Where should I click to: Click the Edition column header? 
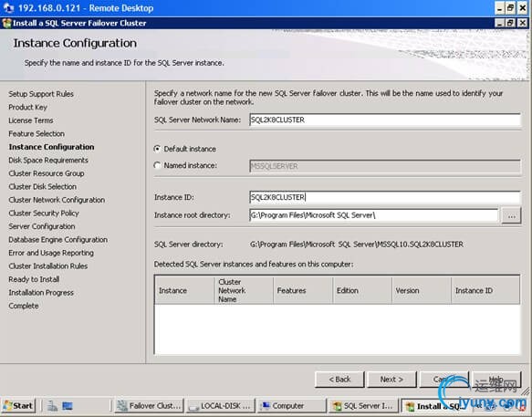[x=362, y=290]
